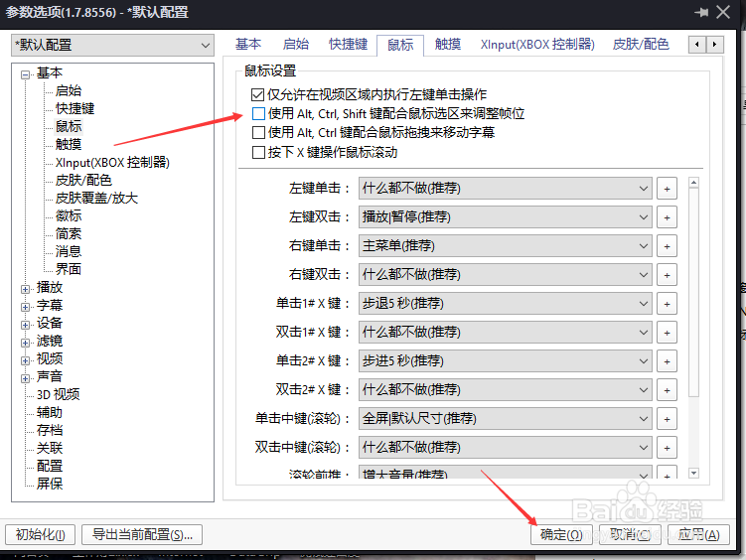
Task: Select 消息 in the settings tree
Action: [69, 251]
